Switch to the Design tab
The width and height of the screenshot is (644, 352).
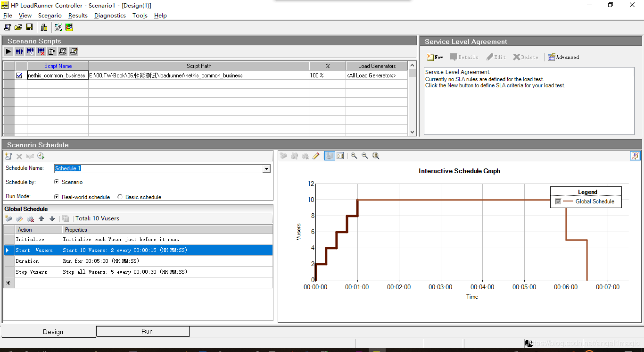49,332
